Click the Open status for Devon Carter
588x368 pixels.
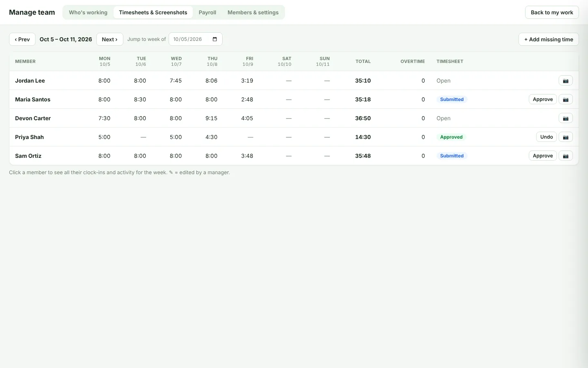[443, 118]
